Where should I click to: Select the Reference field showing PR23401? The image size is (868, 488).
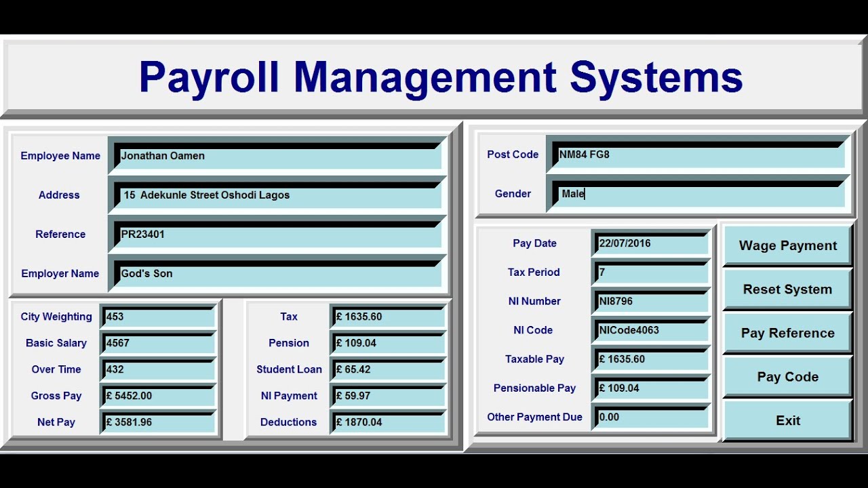[277, 234]
